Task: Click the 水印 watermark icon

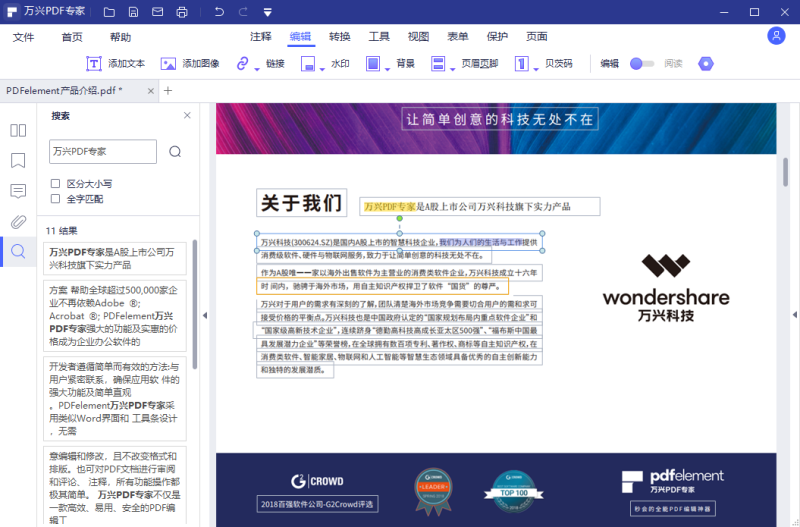Action: click(308, 64)
